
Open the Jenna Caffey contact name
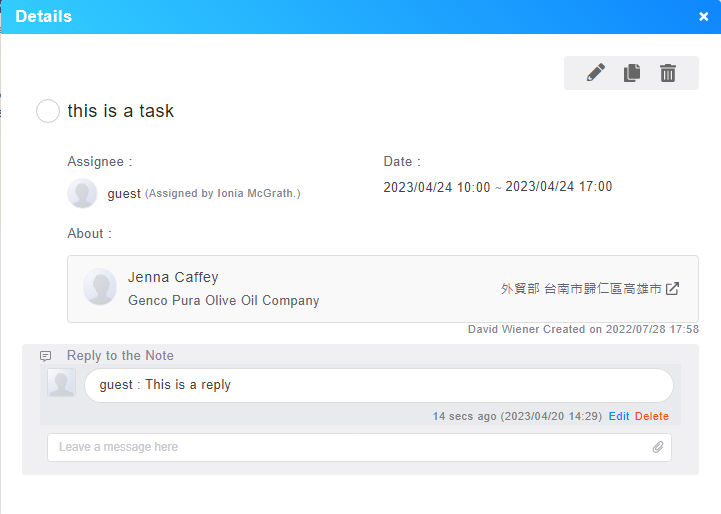click(x=173, y=277)
